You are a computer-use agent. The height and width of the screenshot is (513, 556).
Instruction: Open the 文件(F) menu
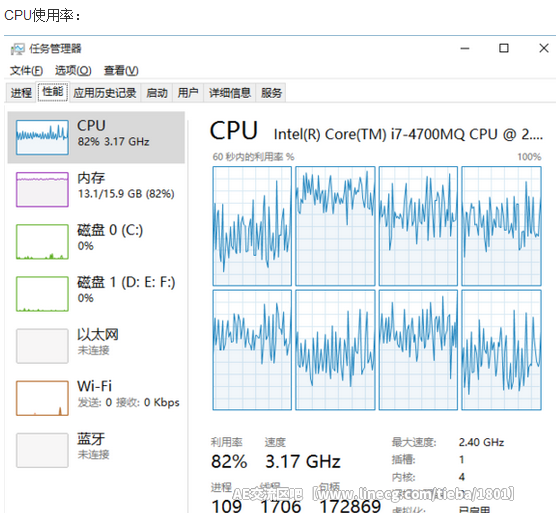[26, 71]
